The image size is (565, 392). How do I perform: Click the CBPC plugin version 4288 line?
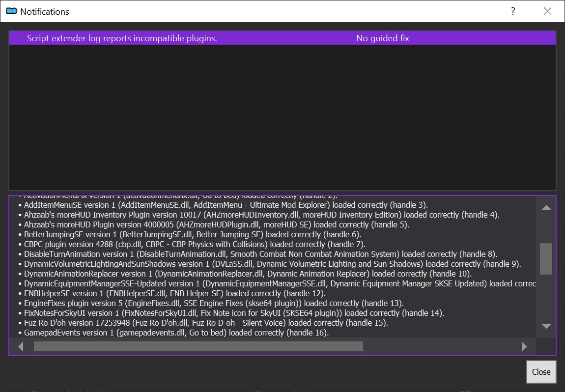click(192, 244)
